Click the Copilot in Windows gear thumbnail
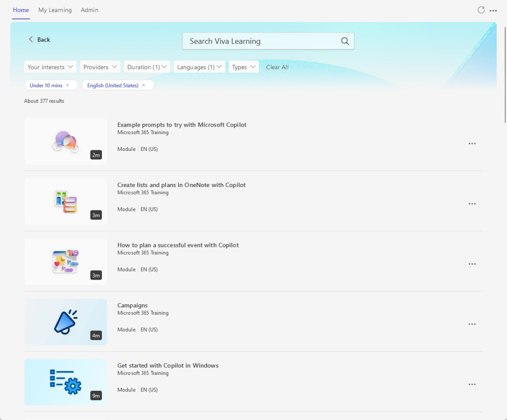The width and height of the screenshot is (507, 420). 66,382
